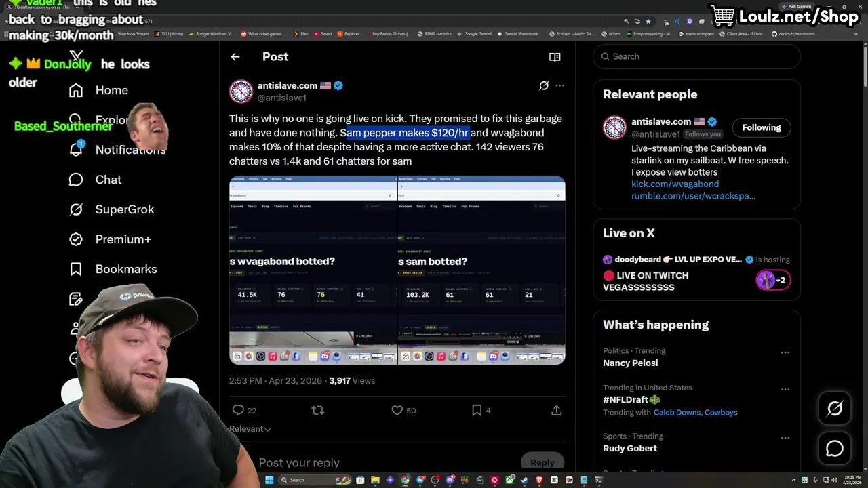Click antislave.com avatar on the post
This screenshot has height=488, width=868.
[241, 91]
